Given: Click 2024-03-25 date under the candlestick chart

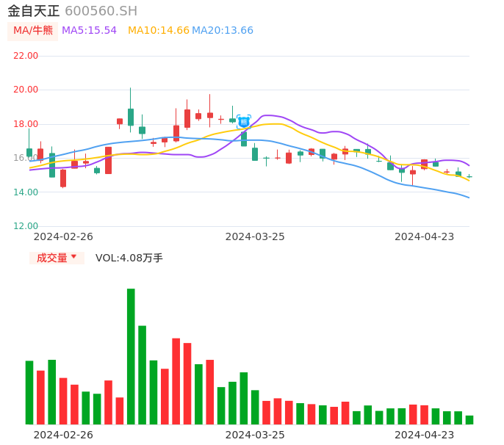Looking at the screenshot, I should 255,236.
